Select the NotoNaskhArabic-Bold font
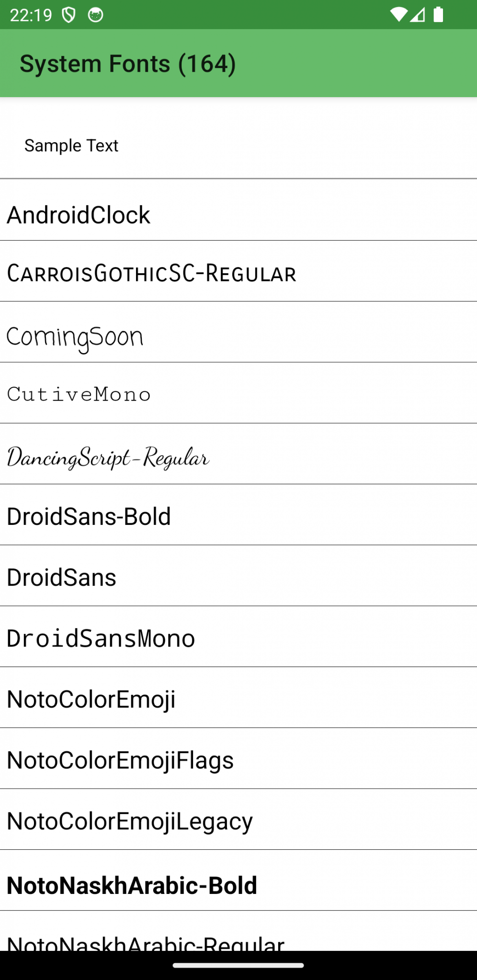Screen dimensions: 477x980 coord(192,885)
